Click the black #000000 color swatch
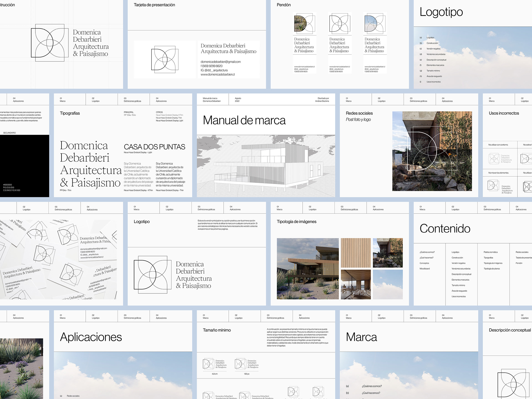Image resolution: width=532 pixels, height=399 pixels. [24, 166]
